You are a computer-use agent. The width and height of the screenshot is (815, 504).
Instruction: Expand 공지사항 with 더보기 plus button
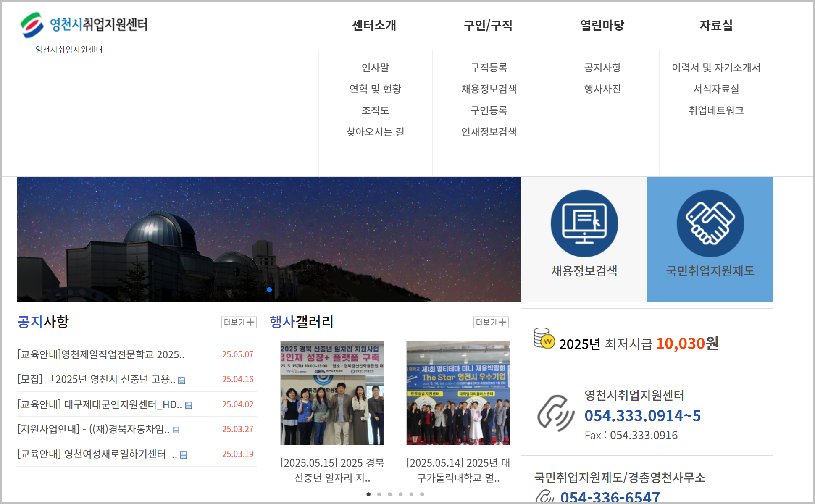[239, 322]
